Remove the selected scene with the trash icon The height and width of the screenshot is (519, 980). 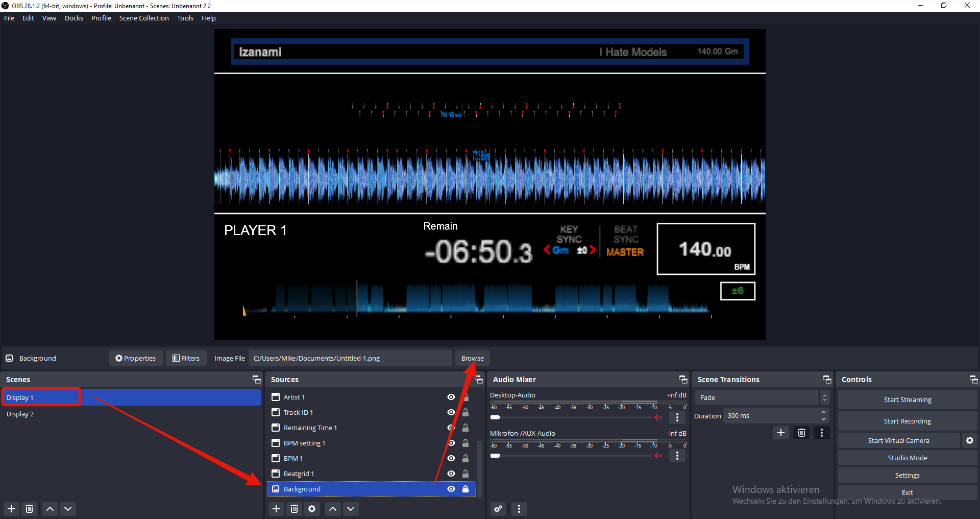tap(30, 509)
